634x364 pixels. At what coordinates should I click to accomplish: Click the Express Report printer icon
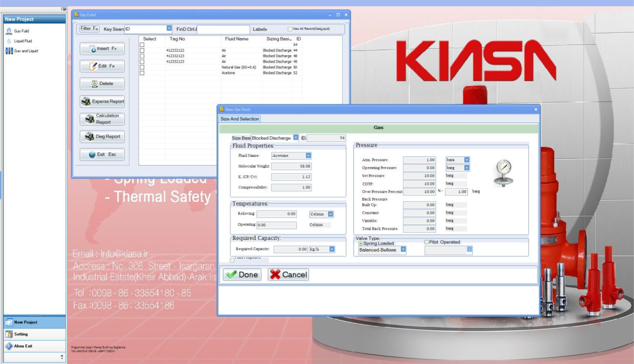click(x=86, y=101)
